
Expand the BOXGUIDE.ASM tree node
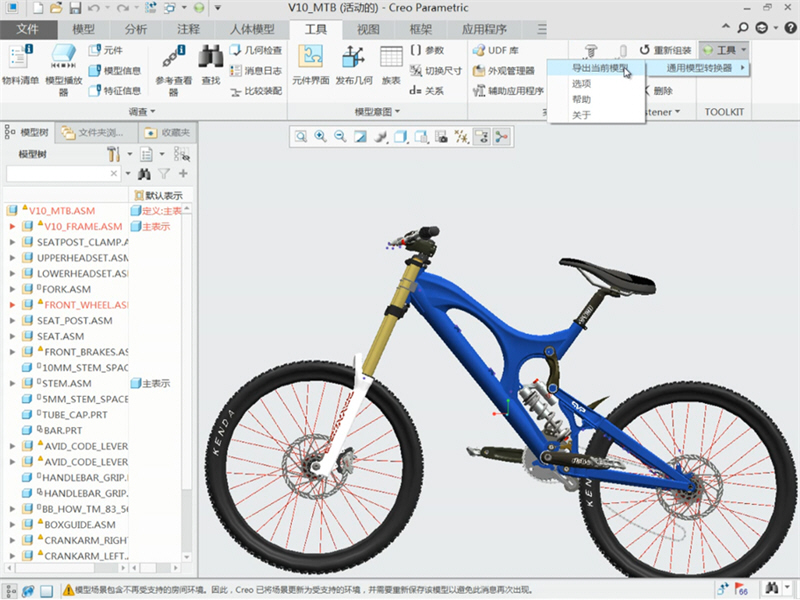(x=12, y=525)
